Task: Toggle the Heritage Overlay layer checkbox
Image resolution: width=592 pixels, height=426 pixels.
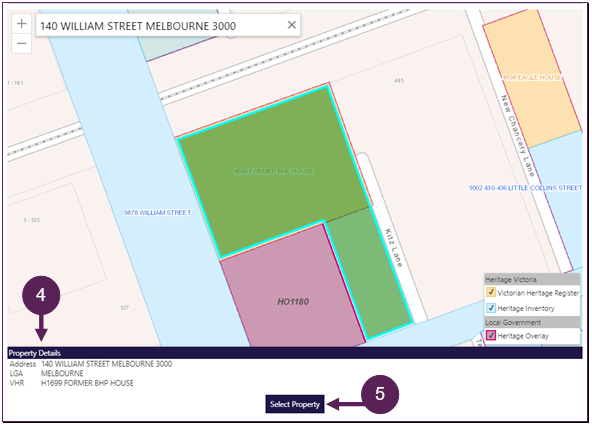Action: pos(491,335)
